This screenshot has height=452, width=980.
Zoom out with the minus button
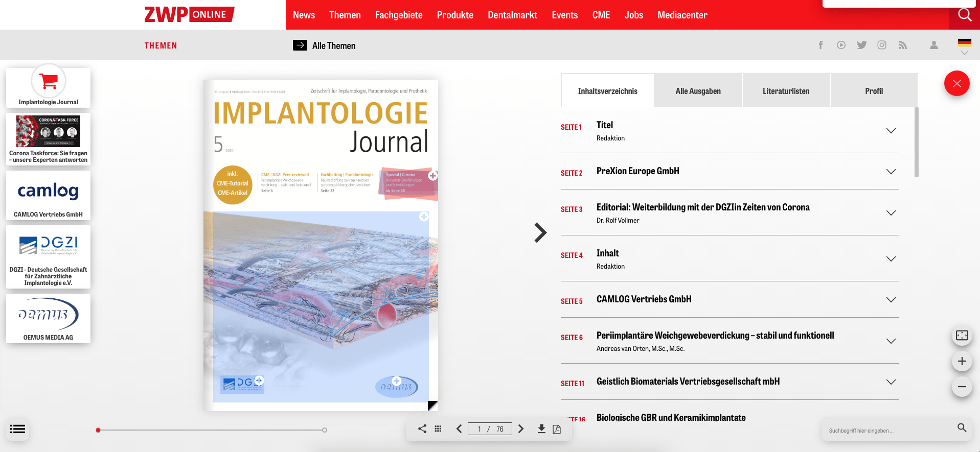tap(962, 387)
